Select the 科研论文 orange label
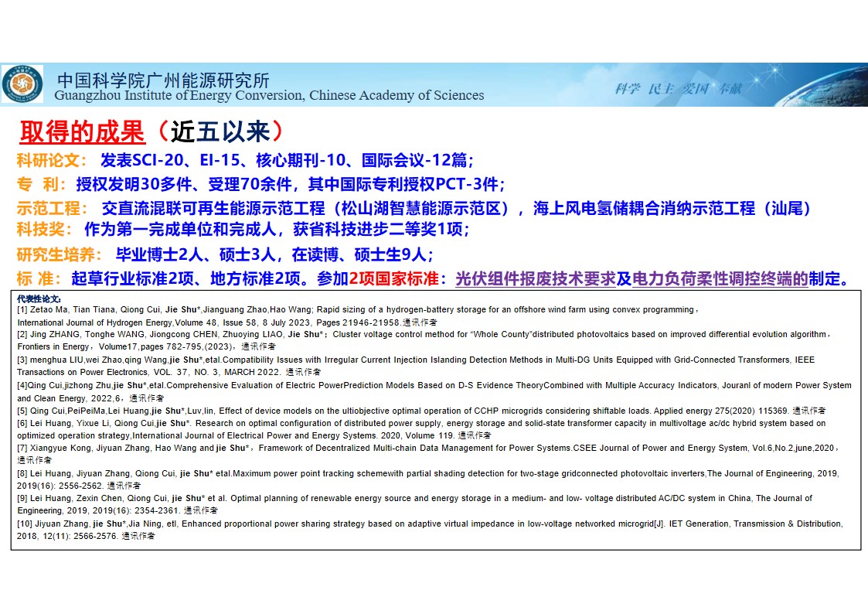This screenshot has height=614, width=868. coord(53,161)
